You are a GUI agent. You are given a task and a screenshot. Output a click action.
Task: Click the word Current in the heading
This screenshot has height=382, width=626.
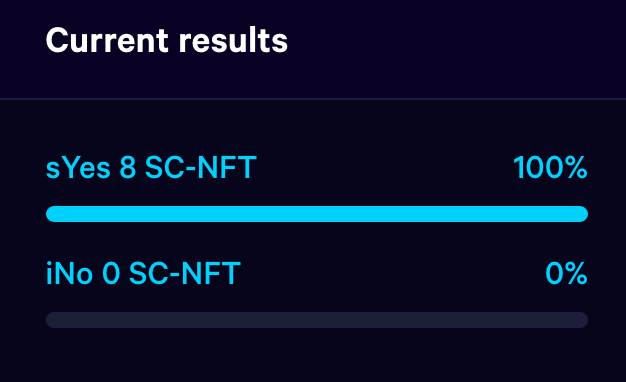point(107,40)
